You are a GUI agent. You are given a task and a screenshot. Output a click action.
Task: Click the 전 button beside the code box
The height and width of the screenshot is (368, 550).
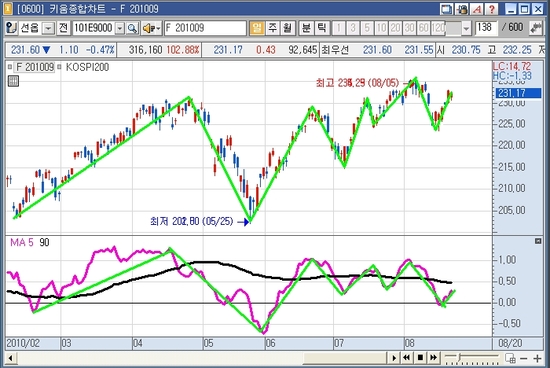63,28
